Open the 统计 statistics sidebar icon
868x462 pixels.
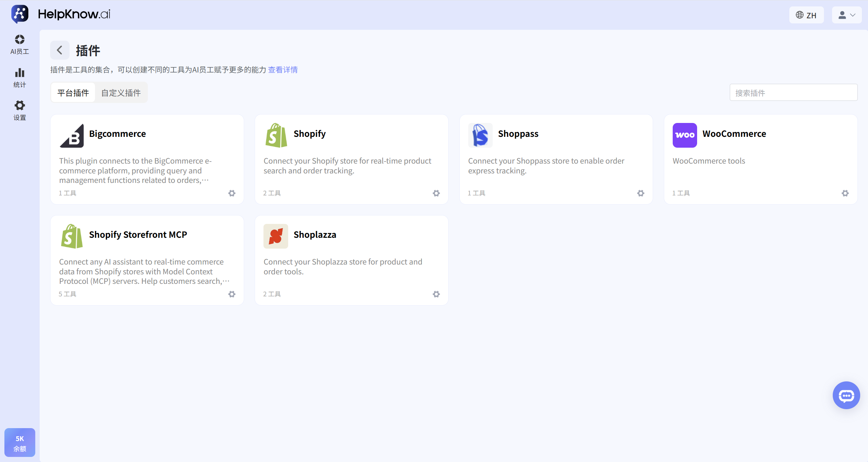[x=20, y=78]
